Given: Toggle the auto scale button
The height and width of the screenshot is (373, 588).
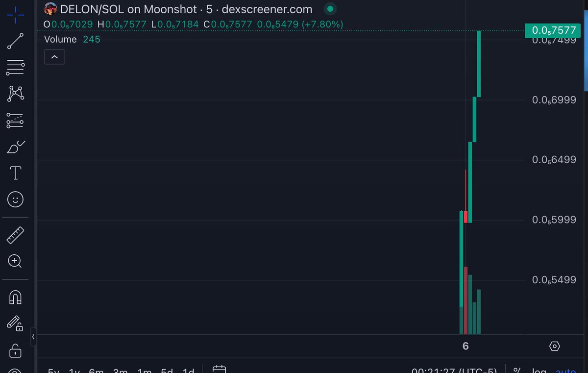Looking at the screenshot, I should (565, 371).
